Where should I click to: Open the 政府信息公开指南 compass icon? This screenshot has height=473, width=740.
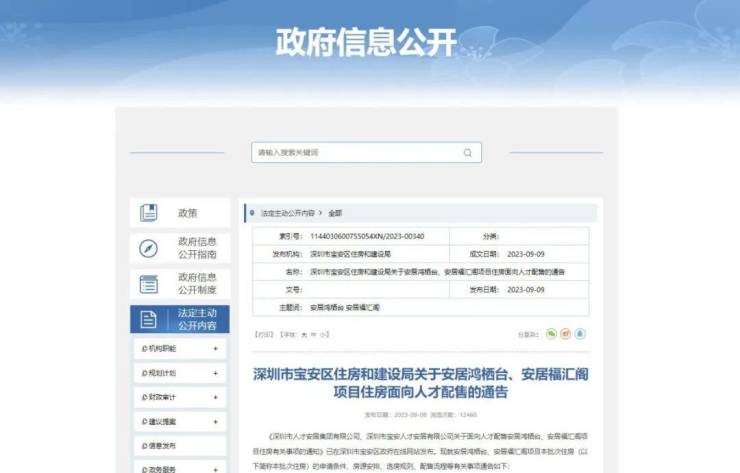click(x=149, y=248)
